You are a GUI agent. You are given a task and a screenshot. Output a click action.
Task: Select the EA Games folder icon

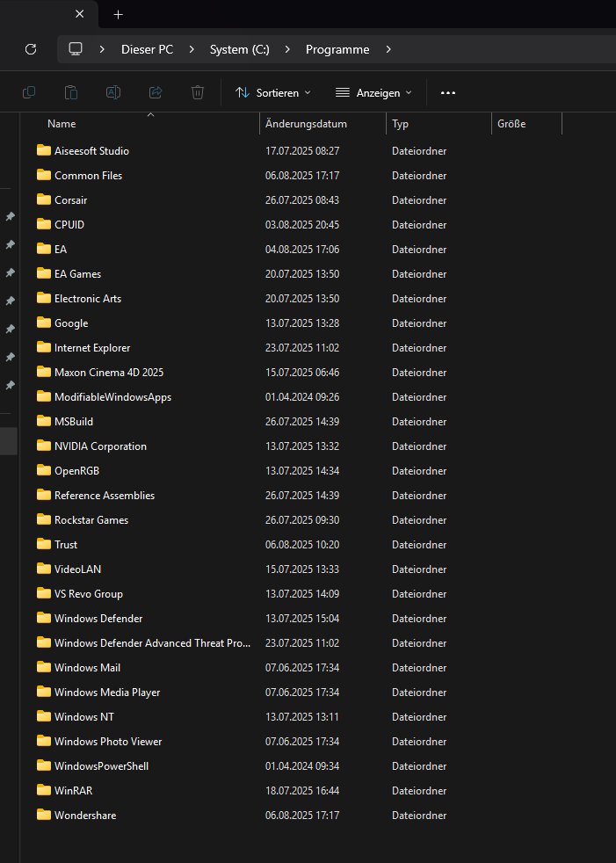point(44,273)
